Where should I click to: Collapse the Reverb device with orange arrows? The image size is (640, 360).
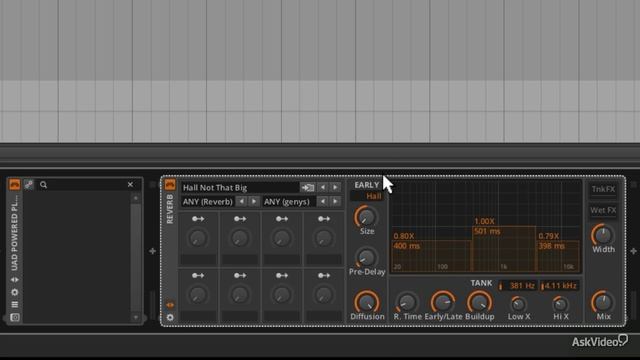(170, 305)
